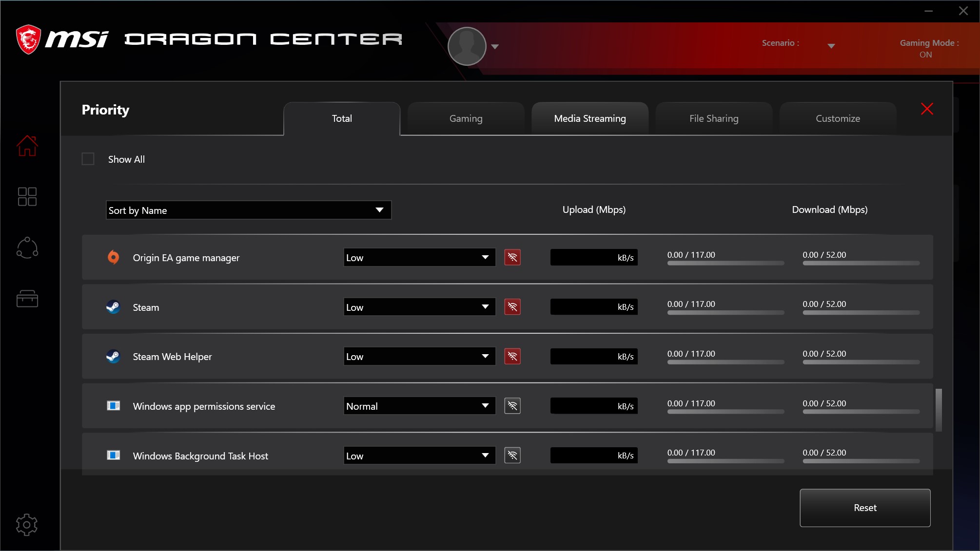Click kB/s limit field for Steam
Screen dimensions: 980x551
[x=594, y=307]
